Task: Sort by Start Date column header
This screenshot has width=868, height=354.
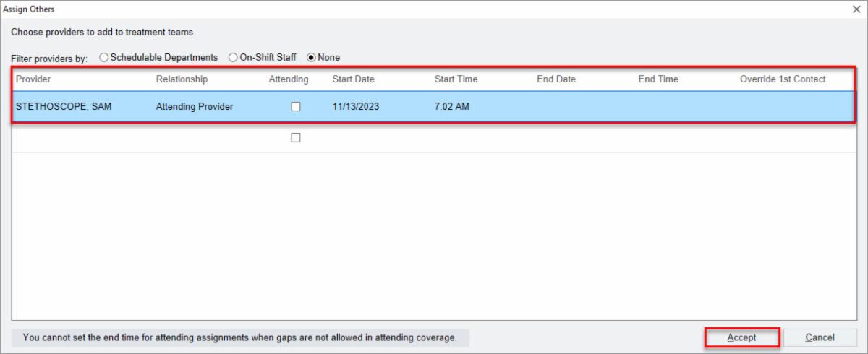Action: click(353, 79)
